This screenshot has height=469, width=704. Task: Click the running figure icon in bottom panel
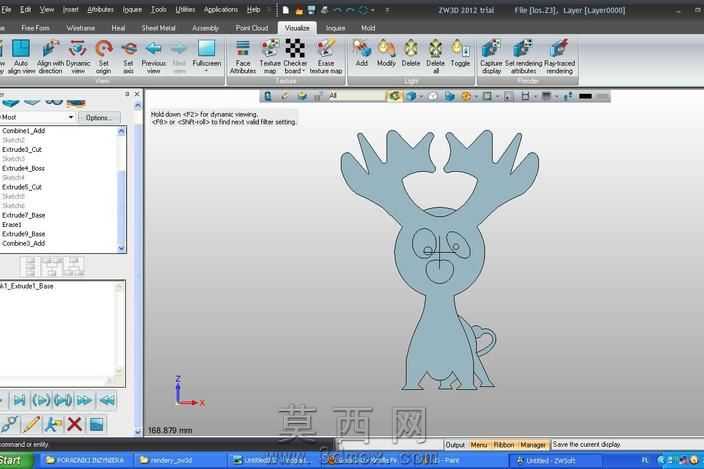53,424
